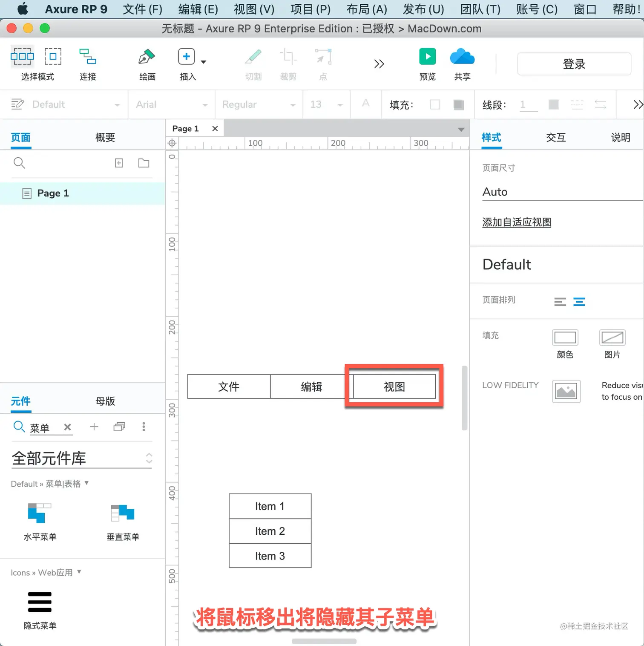Click the style manager icon beside Default

pos(17,104)
